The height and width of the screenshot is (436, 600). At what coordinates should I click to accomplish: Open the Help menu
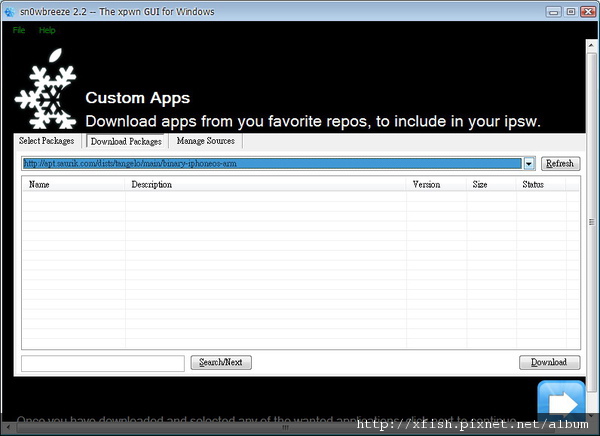(x=47, y=30)
